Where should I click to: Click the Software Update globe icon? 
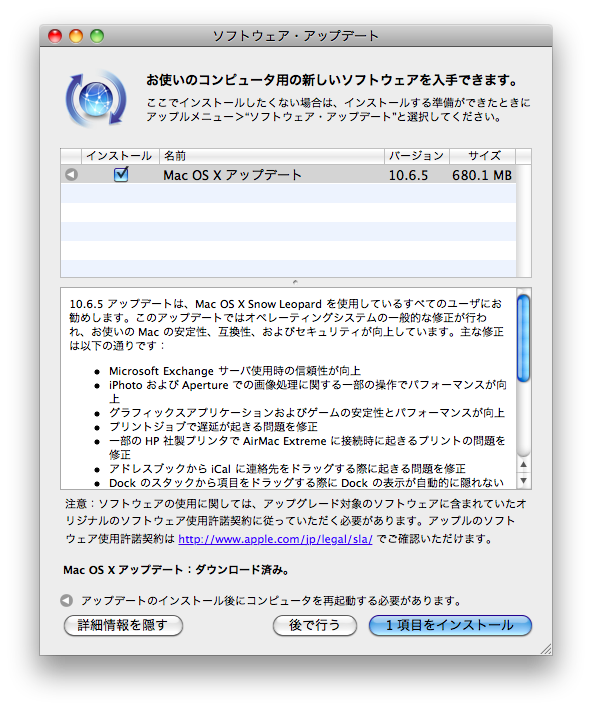pyautogui.click(x=96, y=99)
